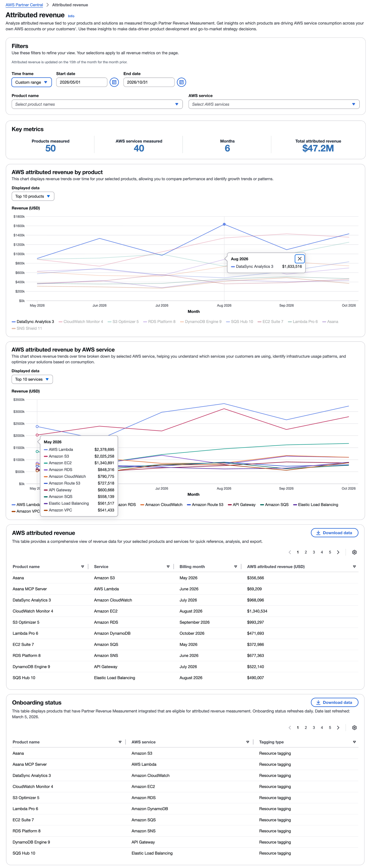370x868 pixels.
Task: Toggle Amazon SQS series in services legend
Action: [274, 504]
